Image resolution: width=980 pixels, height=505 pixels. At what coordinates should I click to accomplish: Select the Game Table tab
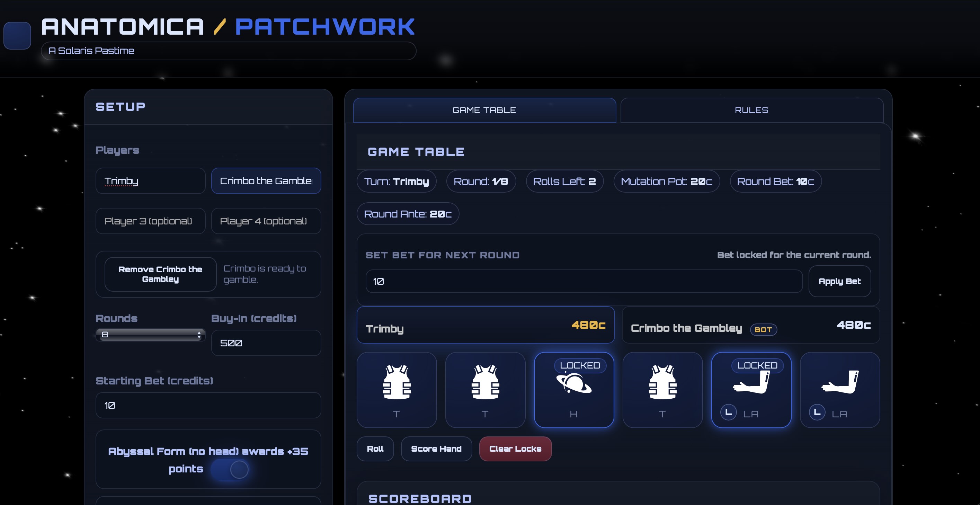484,110
